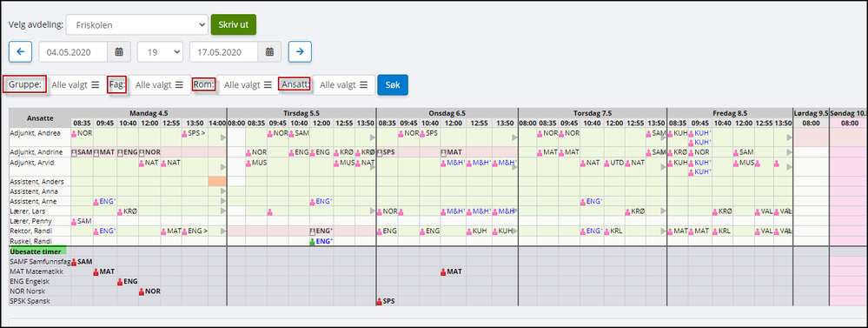Select the Tirsdag 5.5 day header
Image resolution: width=868 pixels, height=328 pixels.
click(x=301, y=112)
